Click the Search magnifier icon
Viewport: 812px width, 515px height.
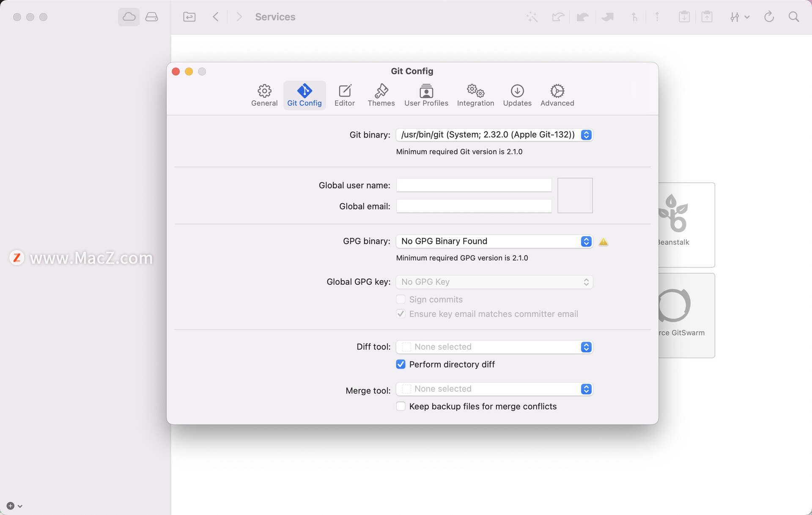(794, 17)
